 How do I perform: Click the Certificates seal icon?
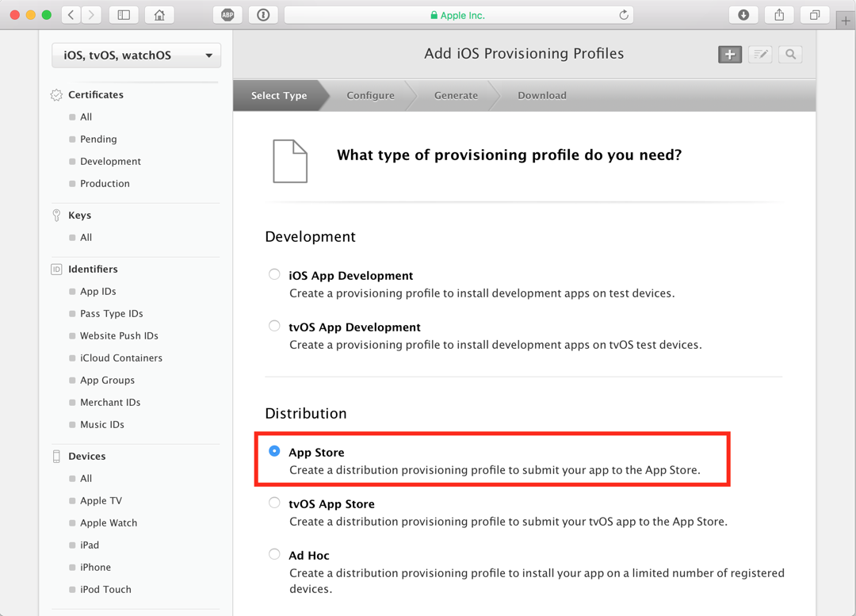(x=56, y=95)
